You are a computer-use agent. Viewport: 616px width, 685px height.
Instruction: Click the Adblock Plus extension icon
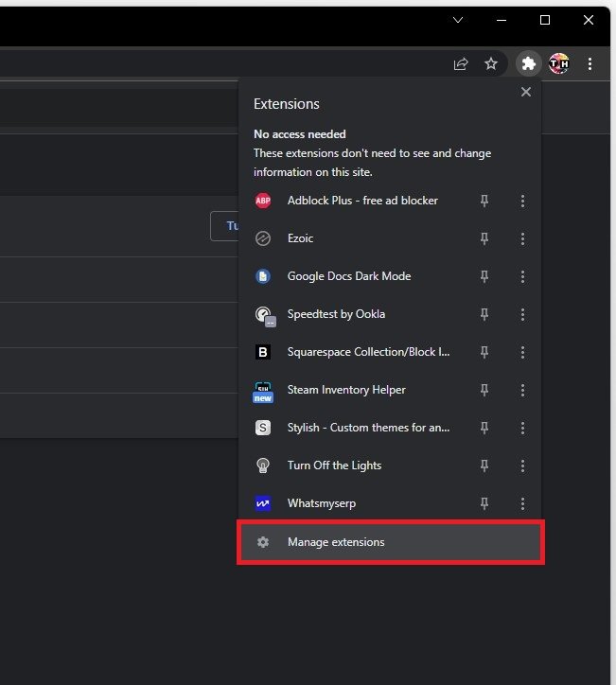[263, 201]
